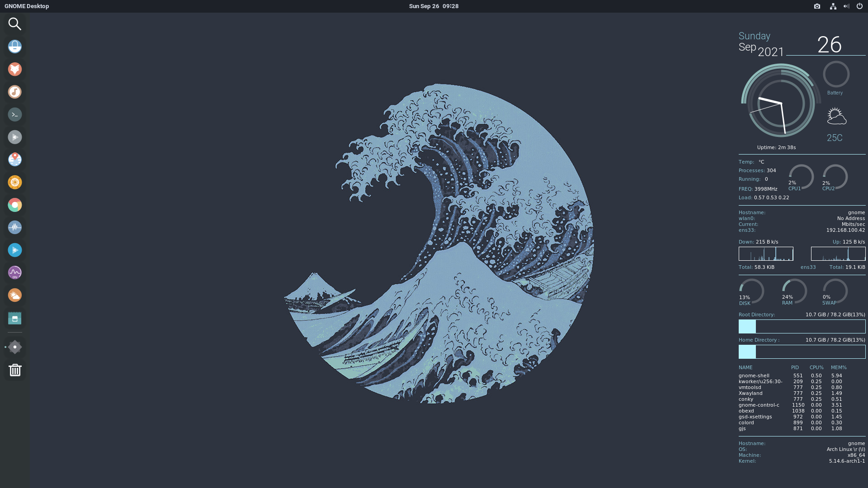Click the obexd process row
The image size is (868, 488).
pos(791,411)
